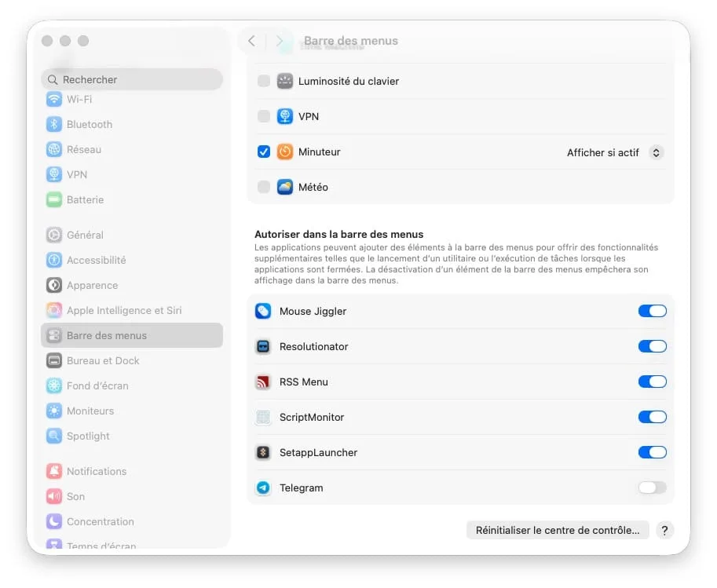Click the Météo weather icon
This screenshot has width=717, height=588.
(284, 188)
